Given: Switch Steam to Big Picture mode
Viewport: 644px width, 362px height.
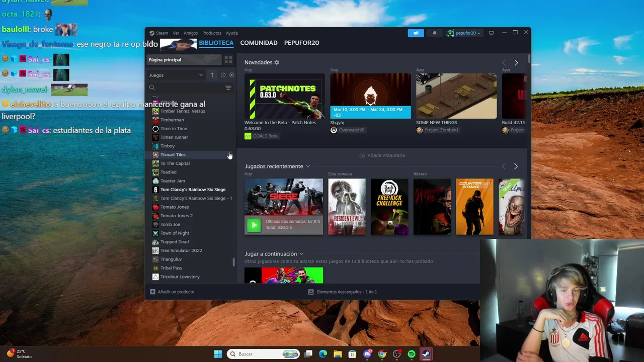Looking at the screenshot, I should pyautogui.click(x=491, y=33).
